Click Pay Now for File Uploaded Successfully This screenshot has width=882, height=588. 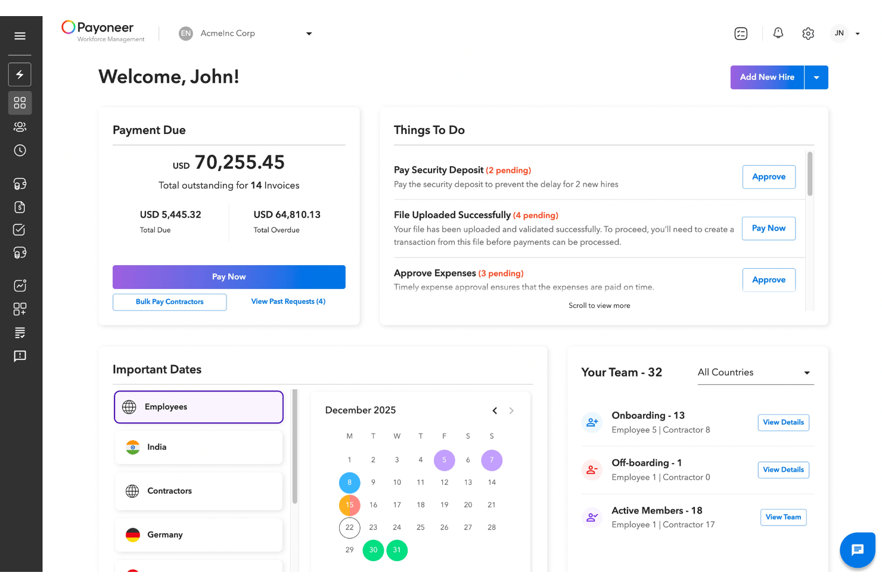coord(769,228)
